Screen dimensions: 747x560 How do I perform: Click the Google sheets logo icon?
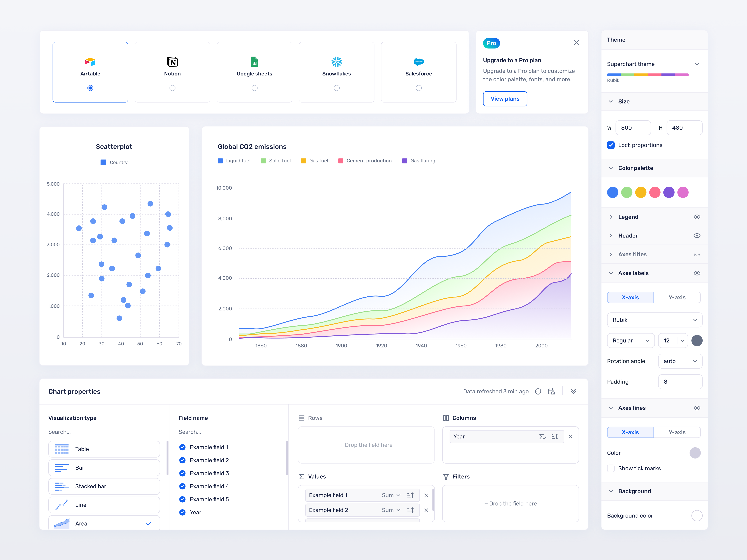click(x=254, y=62)
